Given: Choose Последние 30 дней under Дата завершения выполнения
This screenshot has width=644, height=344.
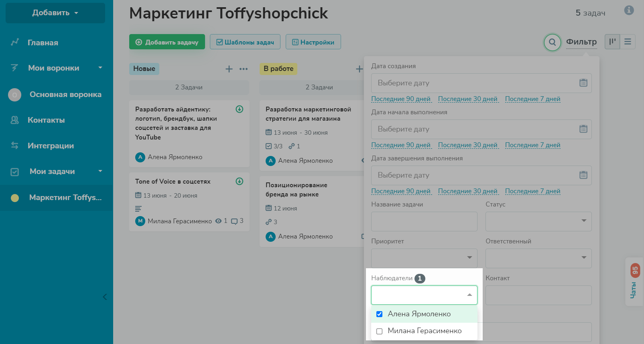Looking at the screenshot, I should 468,191.
